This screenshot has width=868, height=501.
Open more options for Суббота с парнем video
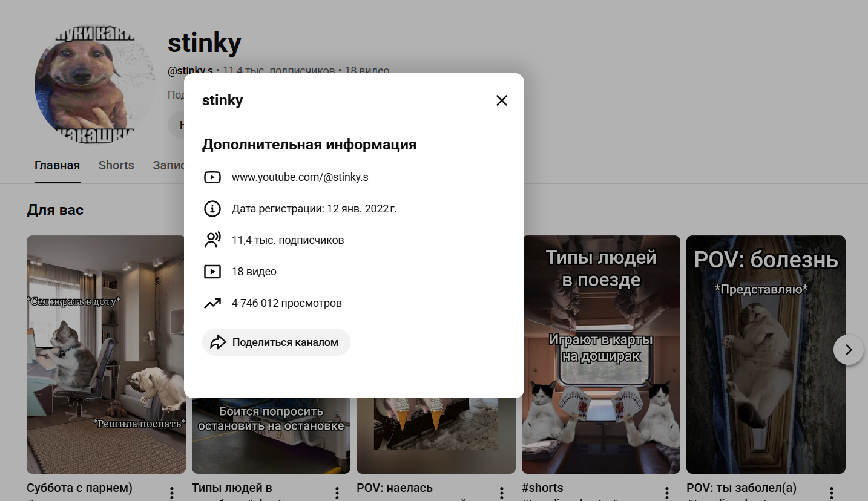172,493
